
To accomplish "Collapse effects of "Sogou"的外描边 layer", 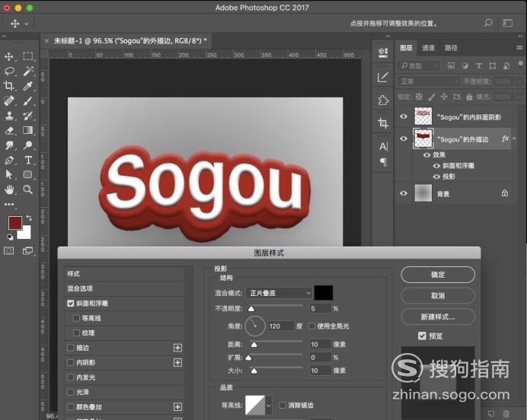I will coord(515,138).
